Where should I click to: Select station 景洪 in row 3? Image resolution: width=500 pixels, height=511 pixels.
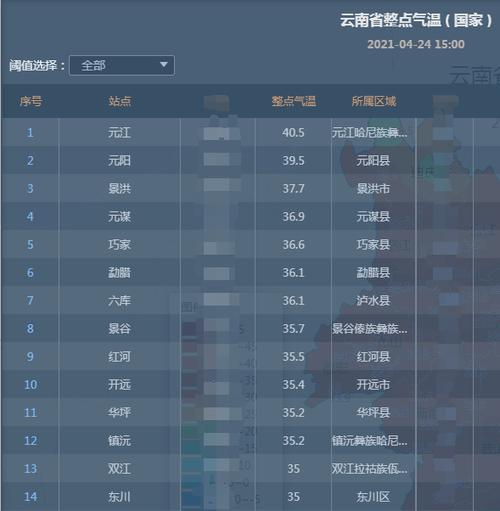pyautogui.click(x=119, y=189)
